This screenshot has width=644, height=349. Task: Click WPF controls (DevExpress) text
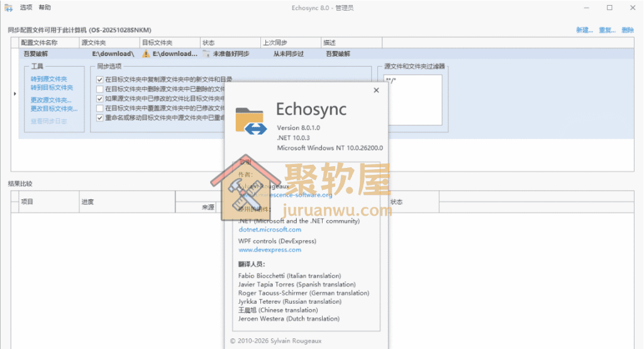[x=277, y=241]
